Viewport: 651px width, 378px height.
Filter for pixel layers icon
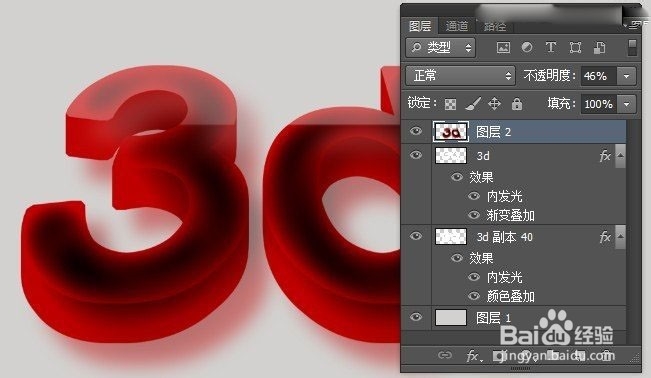(x=503, y=48)
